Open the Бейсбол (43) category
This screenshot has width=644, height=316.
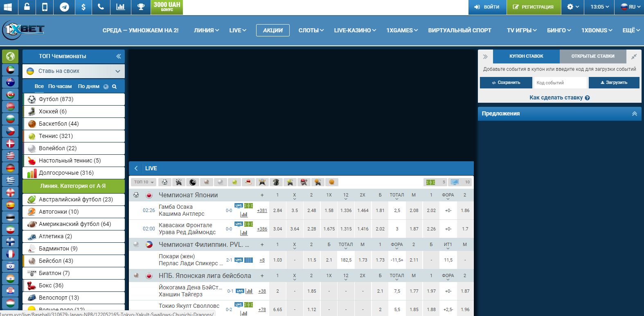click(x=74, y=261)
